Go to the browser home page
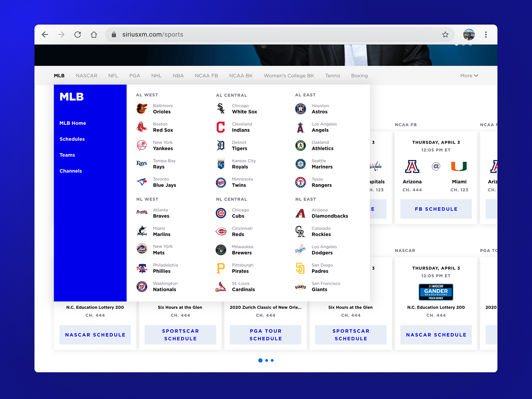The height and width of the screenshot is (399, 532). pos(94,35)
